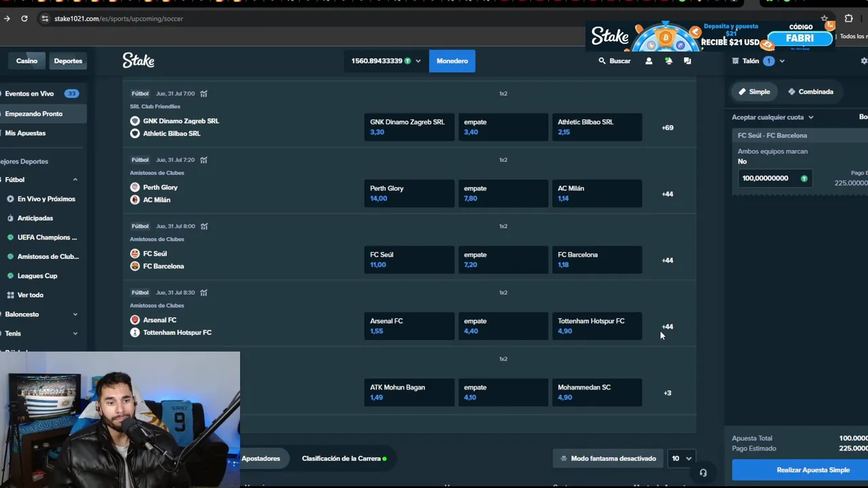The width and height of the screenshot is (868, 488).
Task: Click the site info icon in address bar
Action: click(45, 18)
